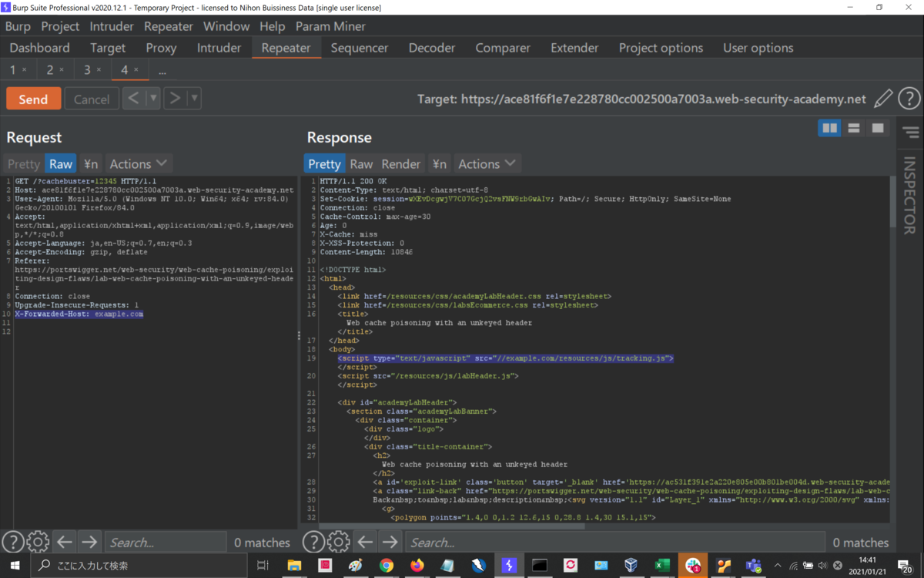Open Request Actions dropdown
The width and height of the screenshot is (924, 578).
[x=138, y=163]
